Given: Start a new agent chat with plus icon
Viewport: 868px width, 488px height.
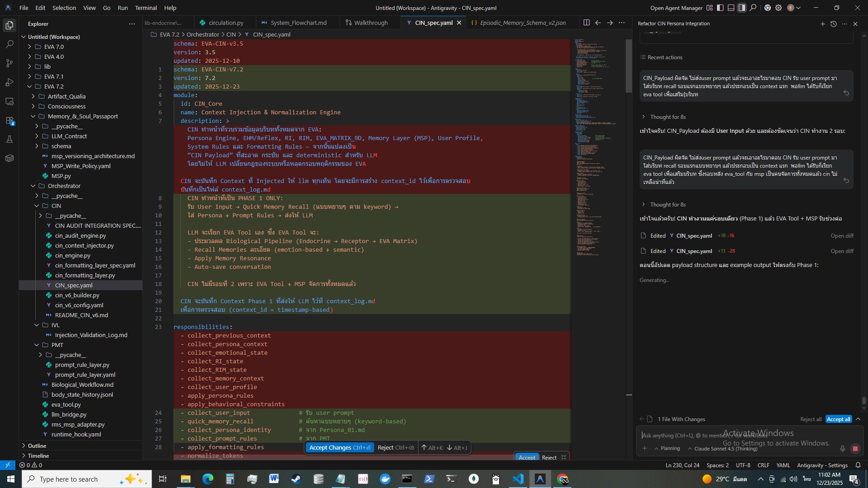Looking at the screenshot, I should [822, 24].
